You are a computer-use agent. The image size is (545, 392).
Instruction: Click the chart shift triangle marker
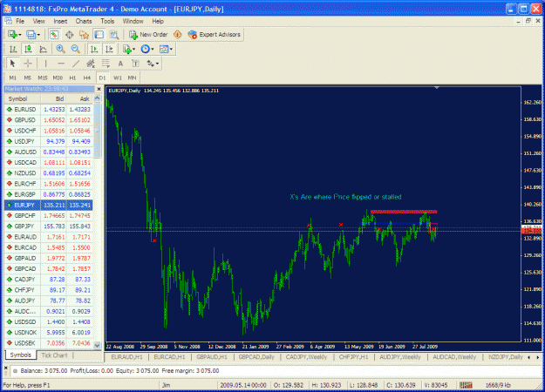pyautogui.click(x=437, y=88)
